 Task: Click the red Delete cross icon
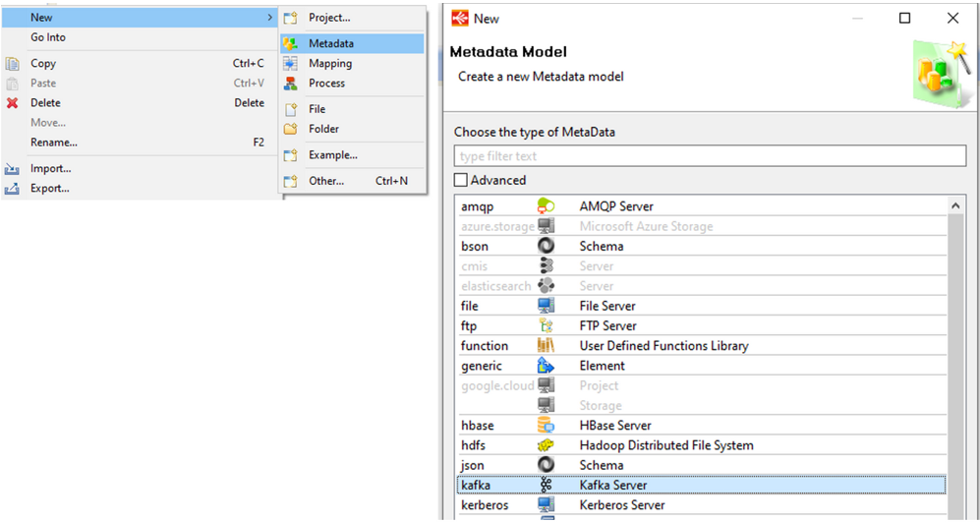(12, 103)
